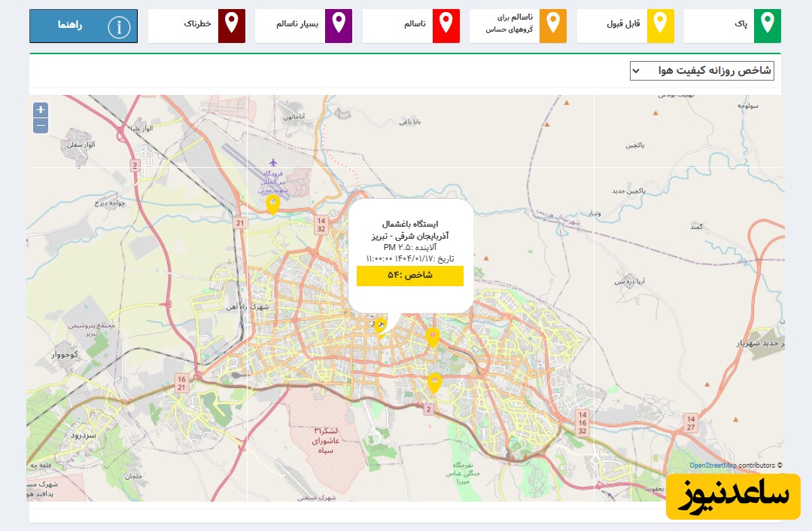812x531 pixels.
Task: Click the 'ناسالم' legend label text
Action: (414, 24)
